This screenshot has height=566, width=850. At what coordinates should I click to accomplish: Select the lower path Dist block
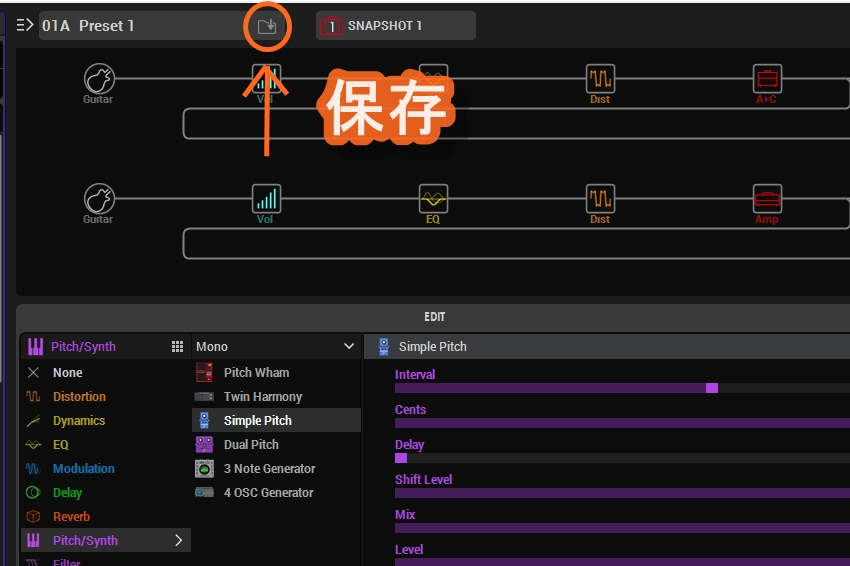600,198
